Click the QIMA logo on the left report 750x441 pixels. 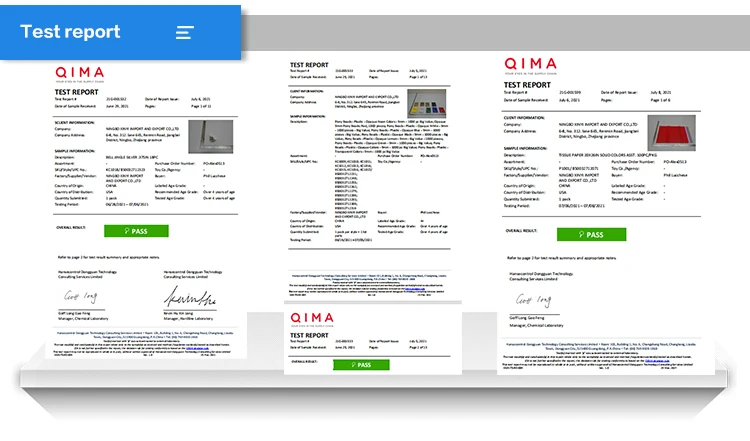coord(79,74)
